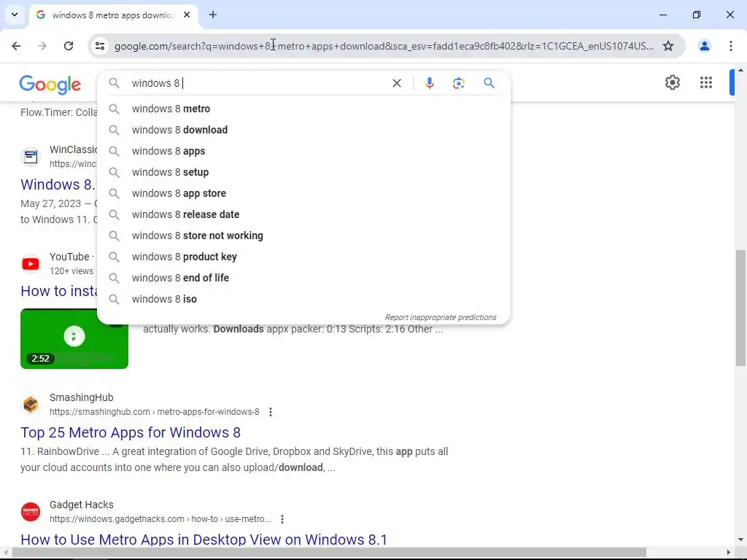
Task: Open 'How to Use Metro Apps in Desktop View'
Action: [x=204, y=540]
